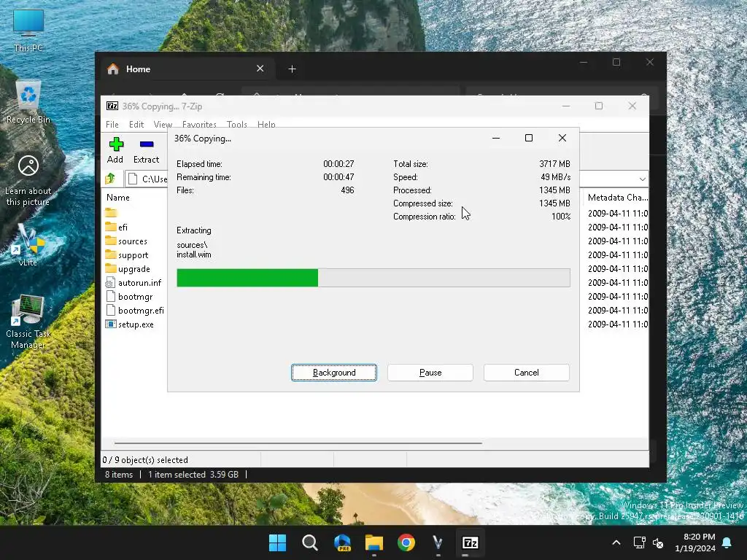Image resolution: width=747 pixels, height=560 pixels.
Task: Click the Add toolbar icon in 7-Zip
Action: tap(116, 150)
